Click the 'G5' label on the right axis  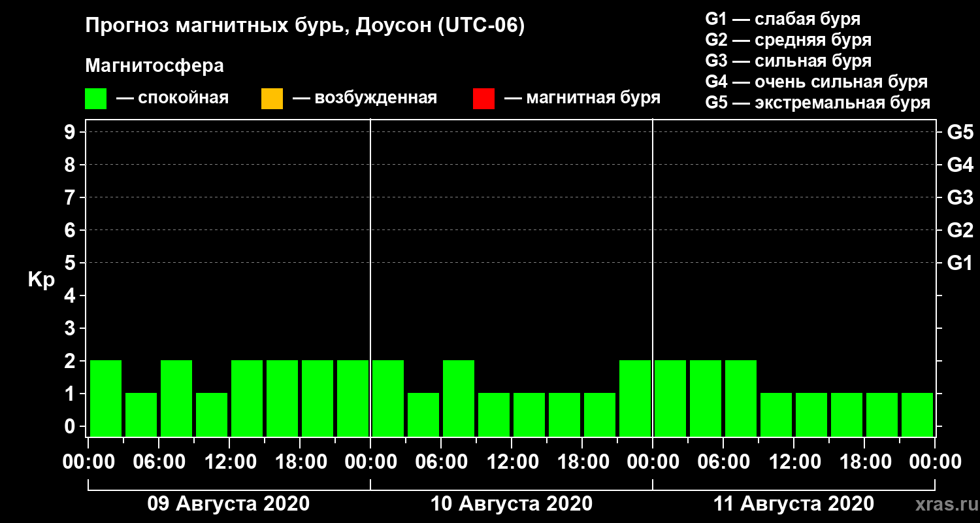[x=960, y=132]
